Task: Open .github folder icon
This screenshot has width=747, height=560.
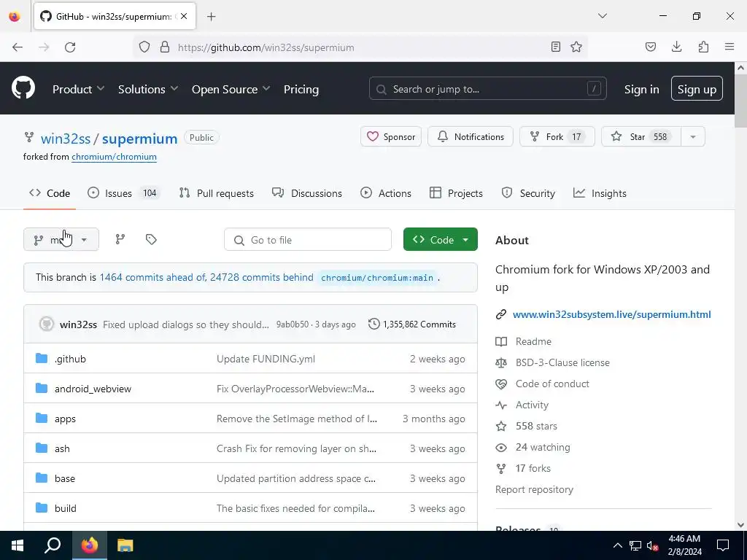Action: click(42, 359)
